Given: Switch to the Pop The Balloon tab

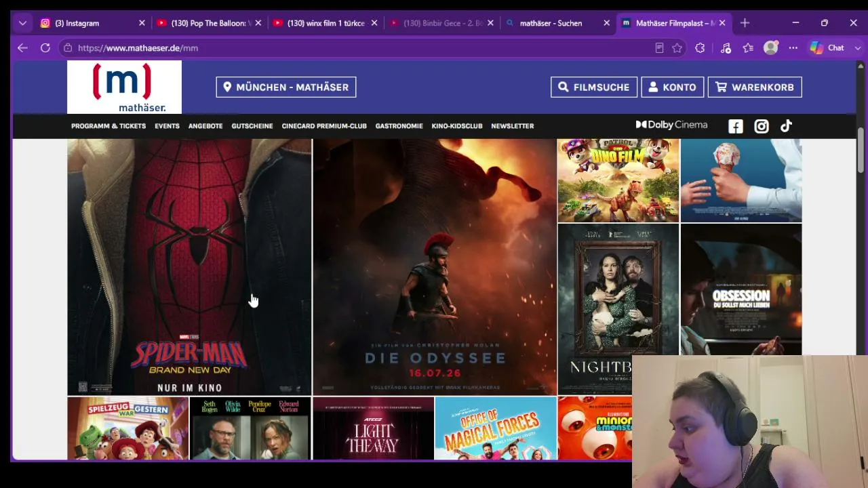Looking at the screenshot, I should (x=209, y=23).
